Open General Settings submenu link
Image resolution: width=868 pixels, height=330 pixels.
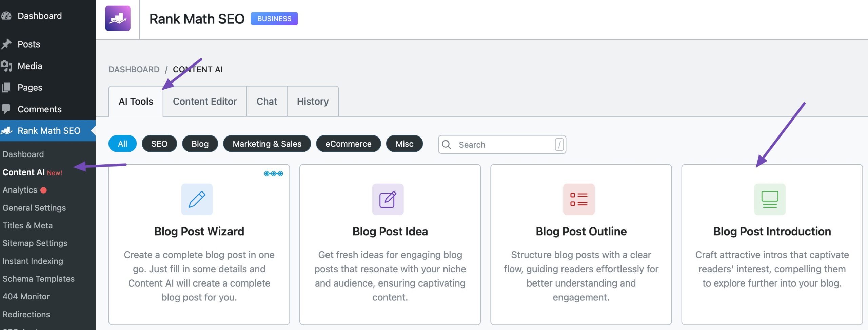(34, 208)
